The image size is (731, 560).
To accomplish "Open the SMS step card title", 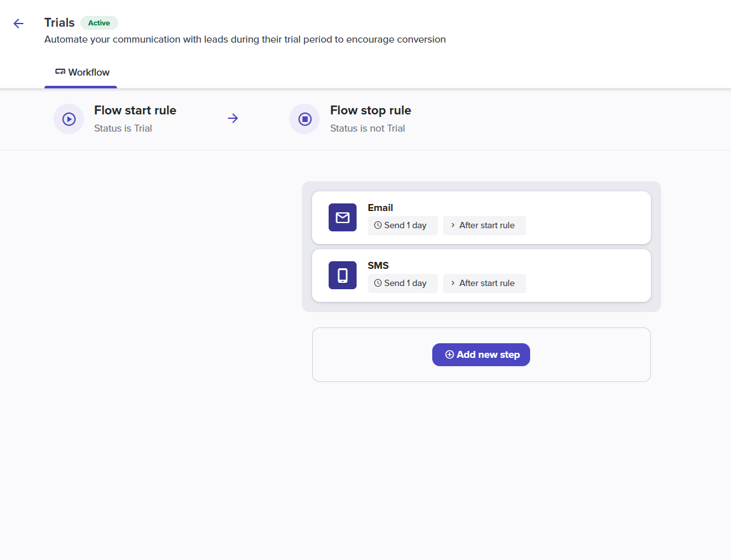I will pyautogui.click(x=378, y=266).
